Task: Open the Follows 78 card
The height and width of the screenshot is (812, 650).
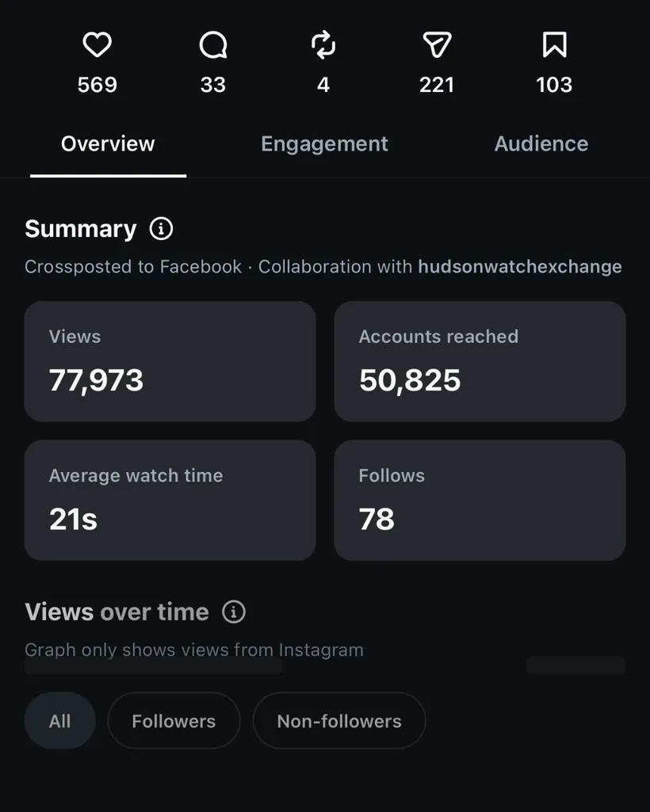Action: point(480,500)
